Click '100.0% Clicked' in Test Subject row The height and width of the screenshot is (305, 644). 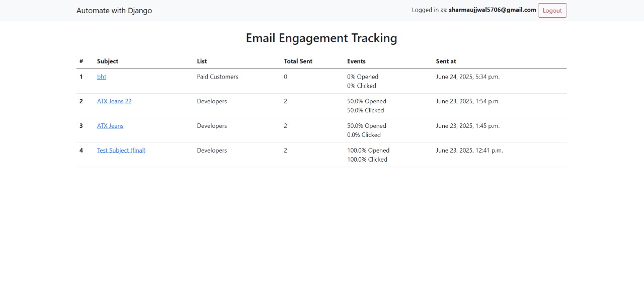click(367, 160)
